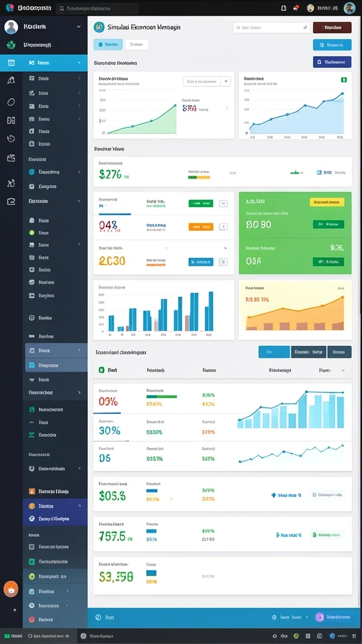Expand the chevron beside the 2030 stat row
362x644 pixels.
[226, 248]
